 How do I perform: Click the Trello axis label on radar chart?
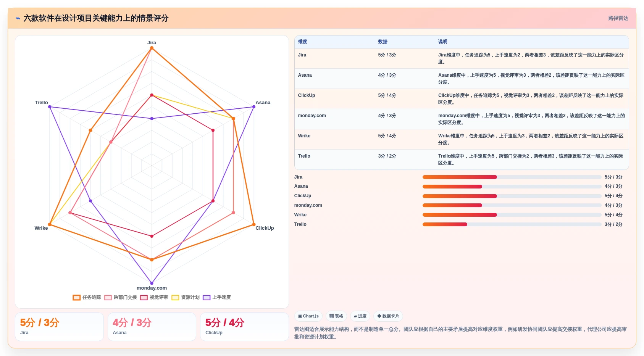click(41, 103)
